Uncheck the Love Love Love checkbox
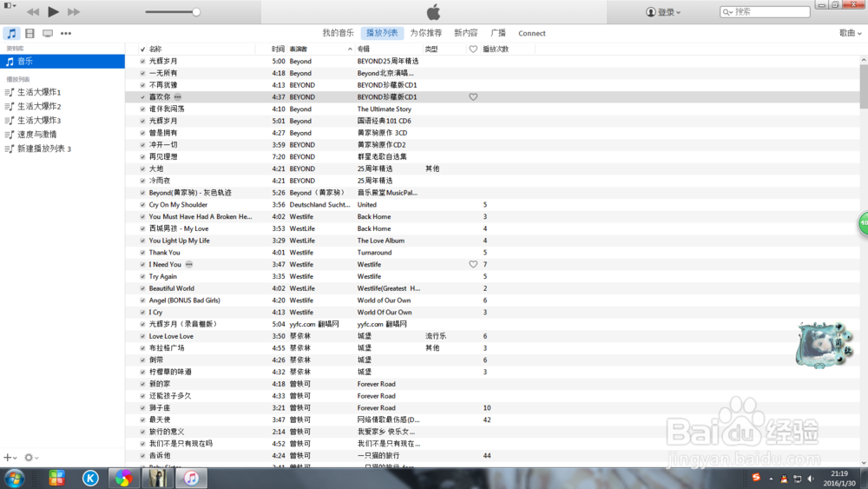The height and width of the screenshot is (489, 868). pyautogui.click(x=143, y=336)
